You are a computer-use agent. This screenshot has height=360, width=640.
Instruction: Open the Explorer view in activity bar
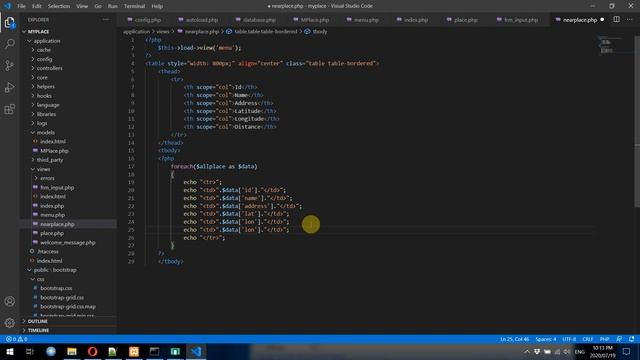9,22
